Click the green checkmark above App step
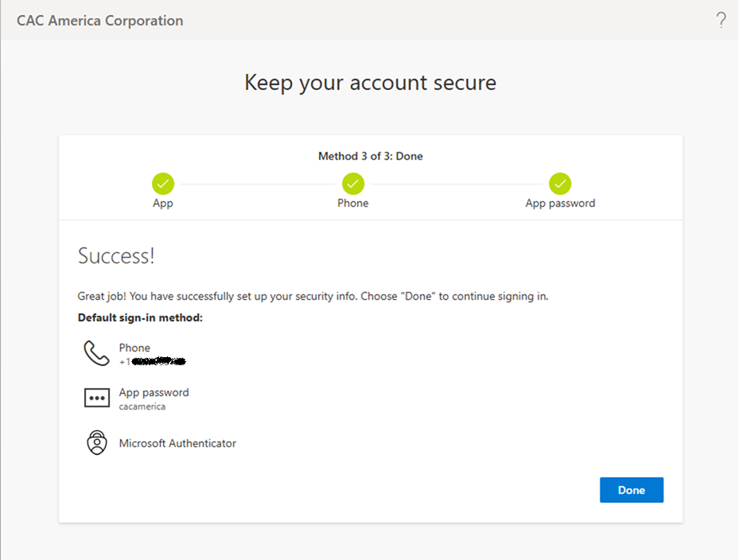Screen dimensions: 744x560 pos(163,184)
